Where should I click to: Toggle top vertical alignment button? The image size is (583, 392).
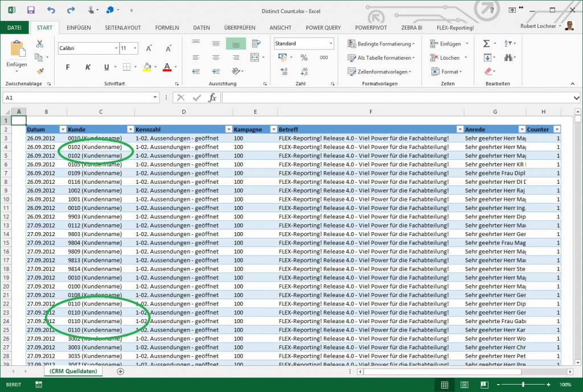coord(196,42)
